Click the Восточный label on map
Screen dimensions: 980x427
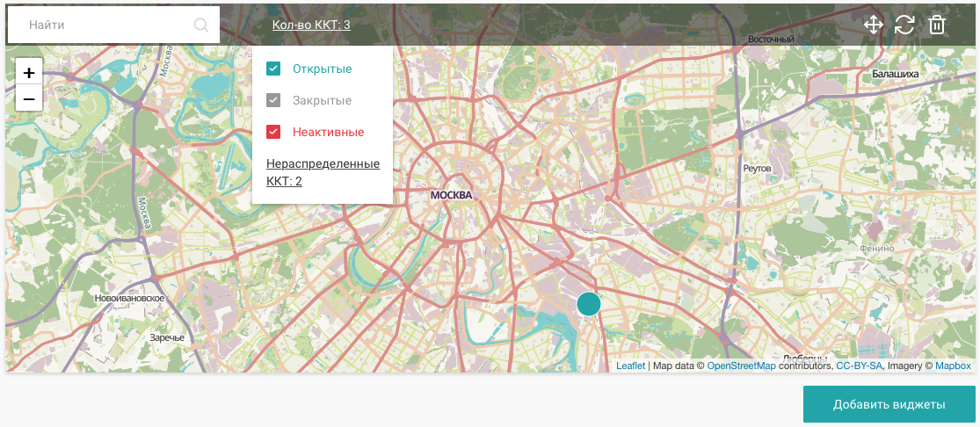click(x=771, y=40)
